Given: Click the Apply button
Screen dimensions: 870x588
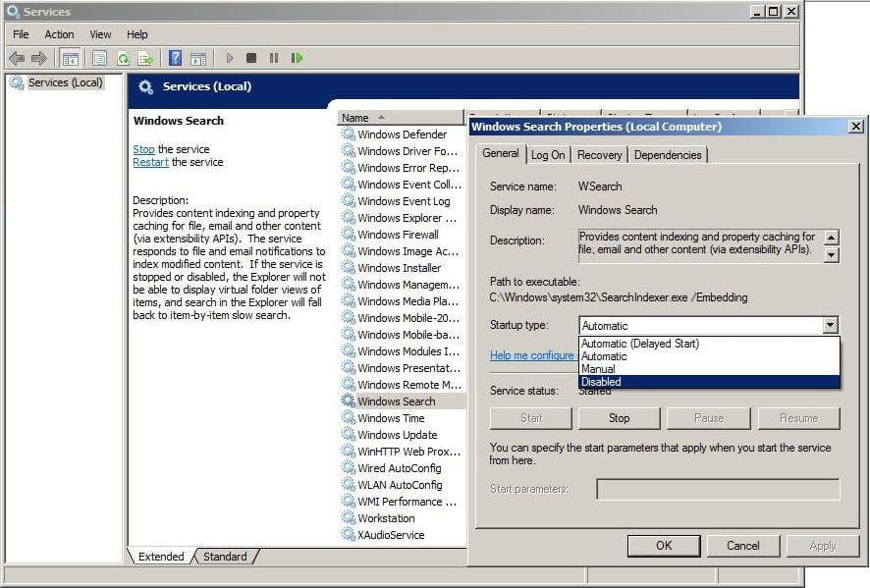Looking at the screenshot, I should pos(823,546).
